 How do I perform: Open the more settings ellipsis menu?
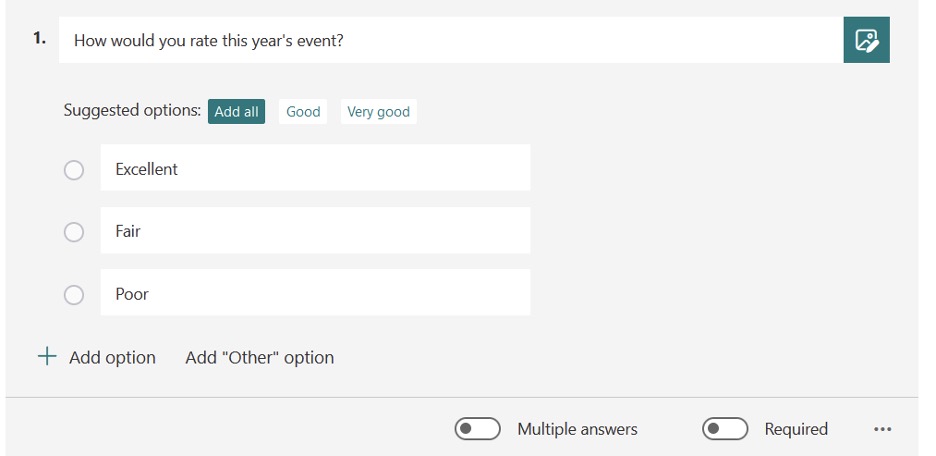882,429
